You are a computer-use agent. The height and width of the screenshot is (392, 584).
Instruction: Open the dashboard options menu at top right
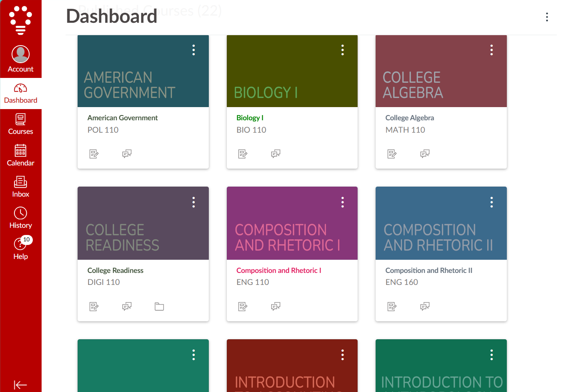(x=547, y=17)
